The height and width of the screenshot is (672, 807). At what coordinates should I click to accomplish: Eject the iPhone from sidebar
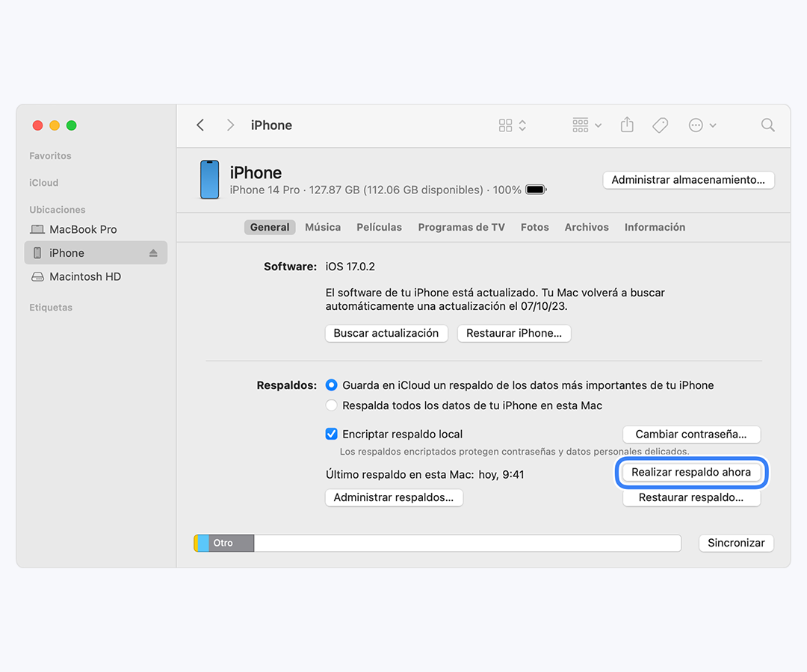pos(153,253)
